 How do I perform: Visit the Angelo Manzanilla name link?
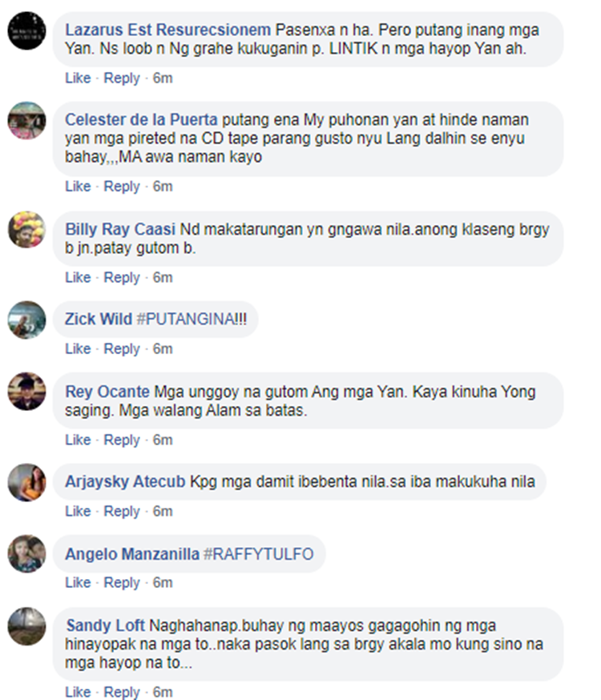coord(132,554)
